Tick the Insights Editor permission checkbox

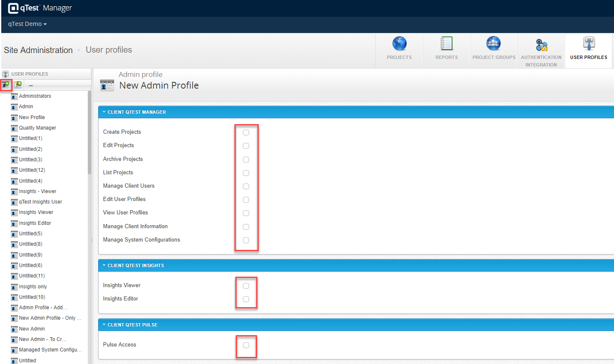click(x=246, y=299)
